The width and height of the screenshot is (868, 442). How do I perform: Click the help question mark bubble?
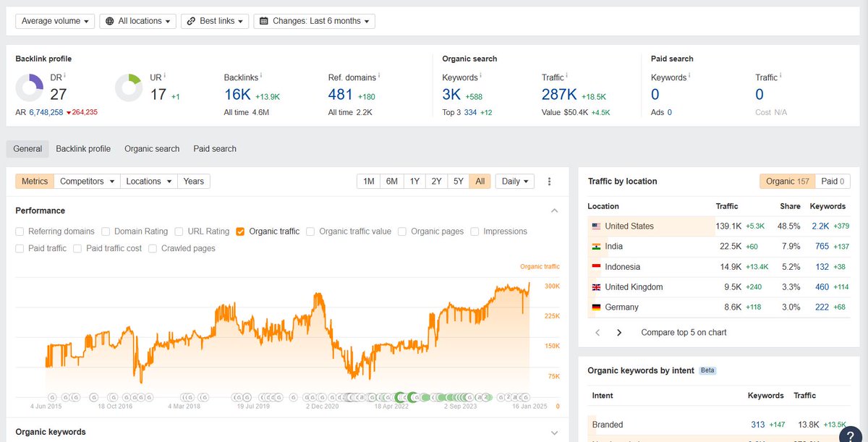point(851,435)
